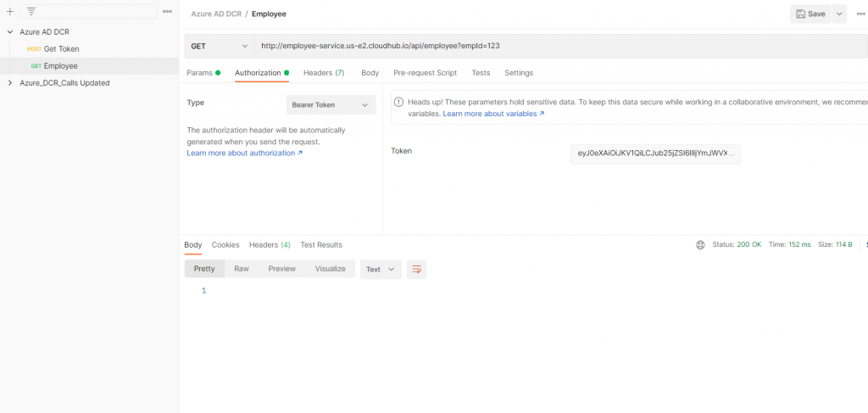Screen dimensions: 868x413
Task: Open the Text format dropdown
Action: pos(381,269)
